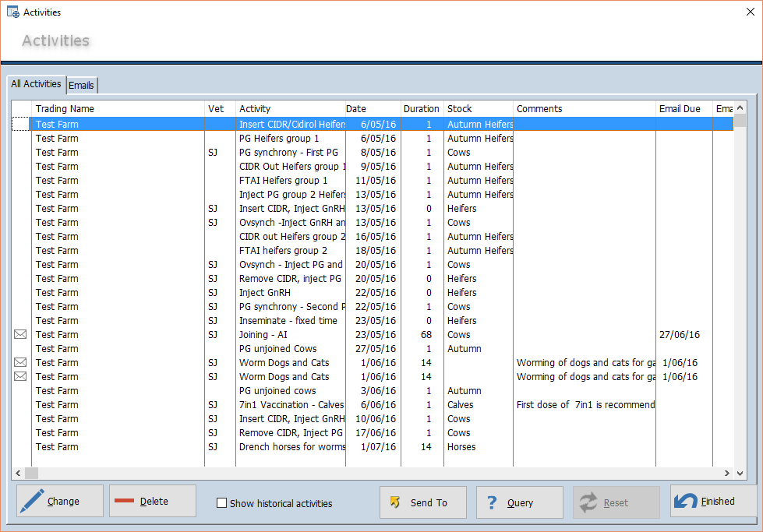Click envelope icon on second Worm Dogs row

(x=20, y=376)
